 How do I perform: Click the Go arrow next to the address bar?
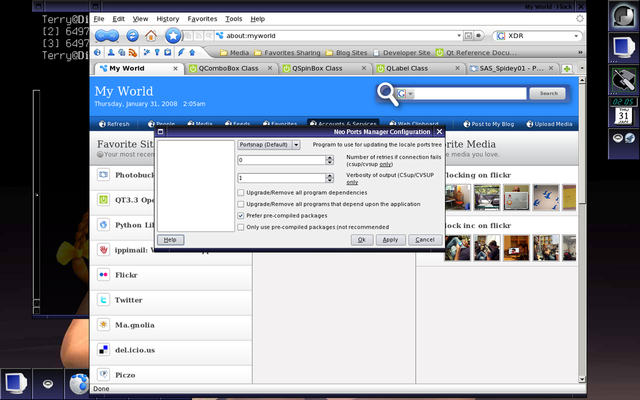pyautogui.click(x=479, y=36)
